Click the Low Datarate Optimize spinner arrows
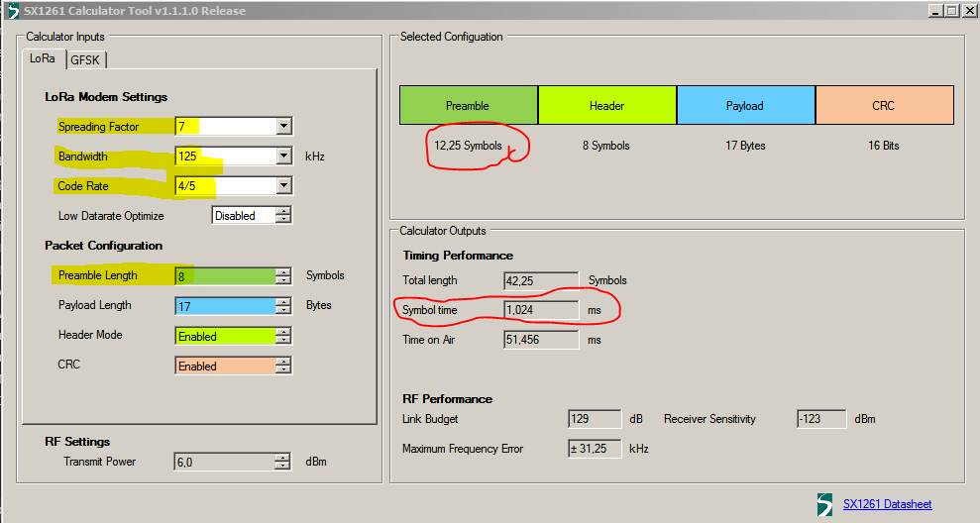This screenshot has width=980, height=523. tap(283, 216)
